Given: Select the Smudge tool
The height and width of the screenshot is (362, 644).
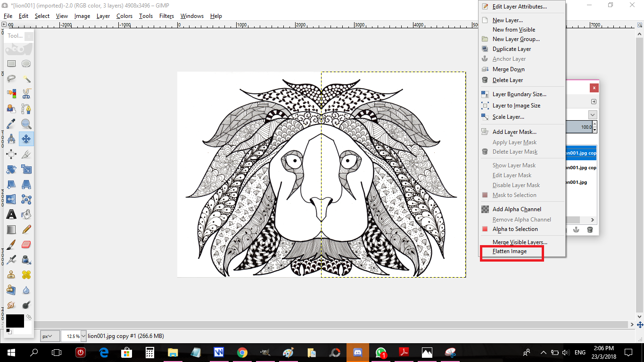Looking at the screenshot, I should click(11, 305).
